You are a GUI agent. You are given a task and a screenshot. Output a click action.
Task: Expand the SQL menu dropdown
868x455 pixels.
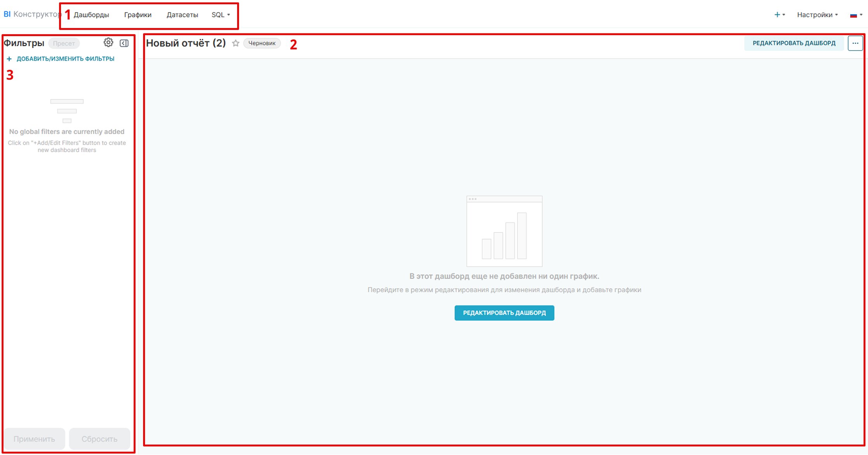click(x=220, y=15)
